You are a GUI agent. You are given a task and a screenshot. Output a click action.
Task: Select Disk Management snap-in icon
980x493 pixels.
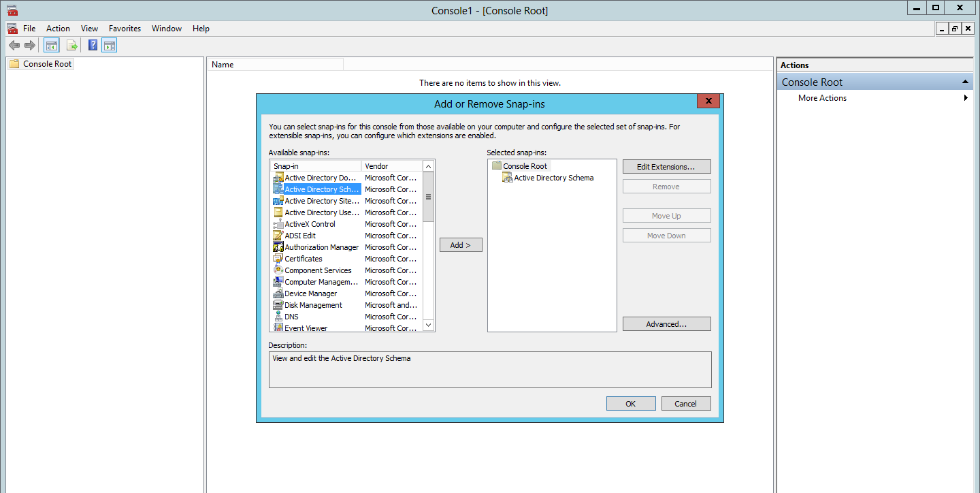click(278, 305)
